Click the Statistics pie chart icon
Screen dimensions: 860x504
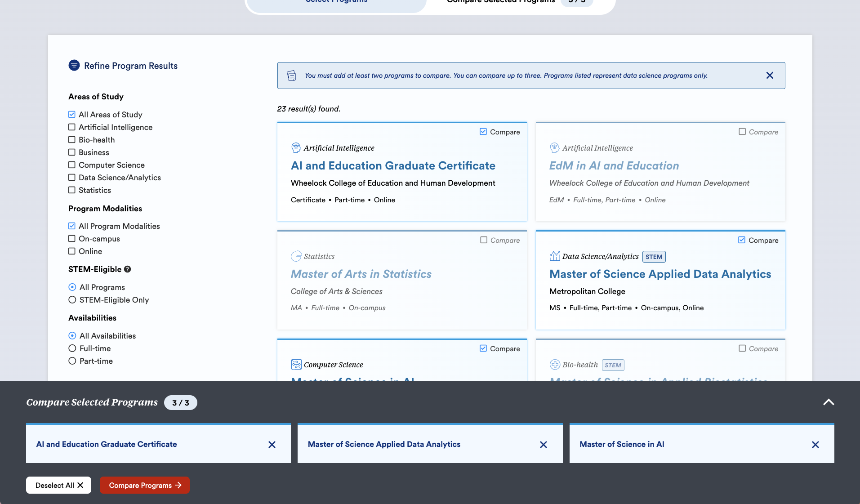(296, 256)
